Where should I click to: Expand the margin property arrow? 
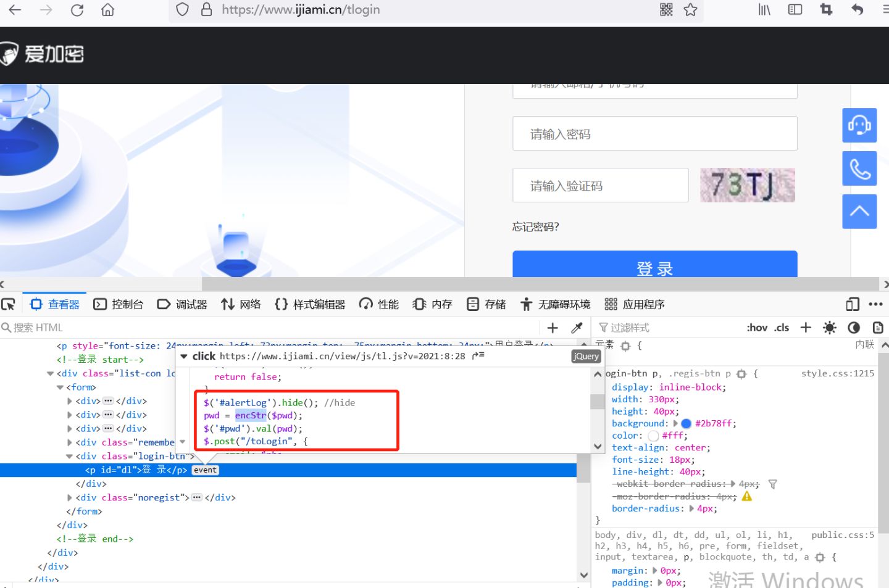[655, 571]
